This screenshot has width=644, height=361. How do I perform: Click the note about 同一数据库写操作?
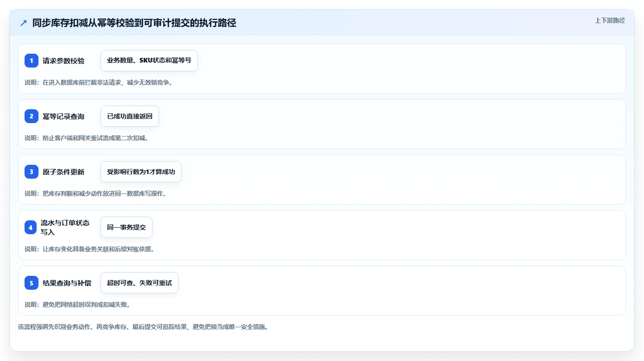(95, 193)
